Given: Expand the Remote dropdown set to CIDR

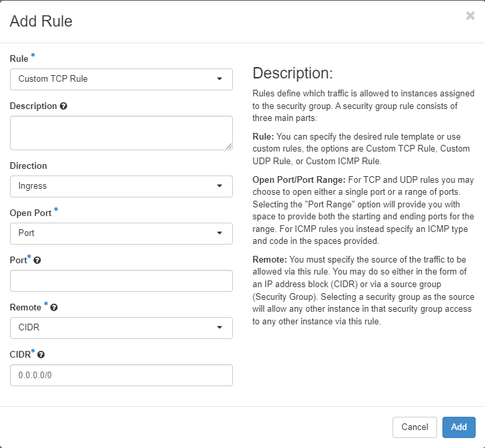Looking at the screenshot, I should tap(121, 328).
